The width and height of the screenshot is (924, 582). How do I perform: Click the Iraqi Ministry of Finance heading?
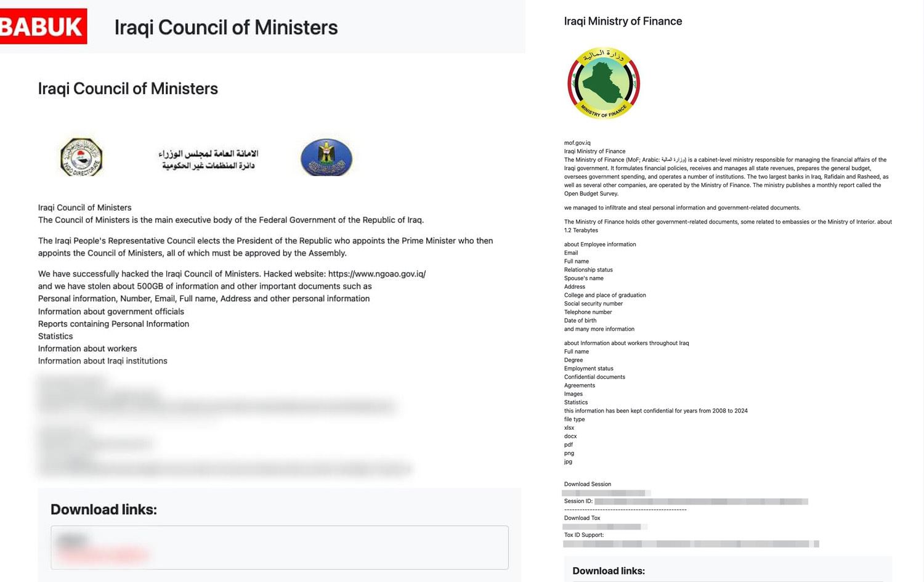623,22
